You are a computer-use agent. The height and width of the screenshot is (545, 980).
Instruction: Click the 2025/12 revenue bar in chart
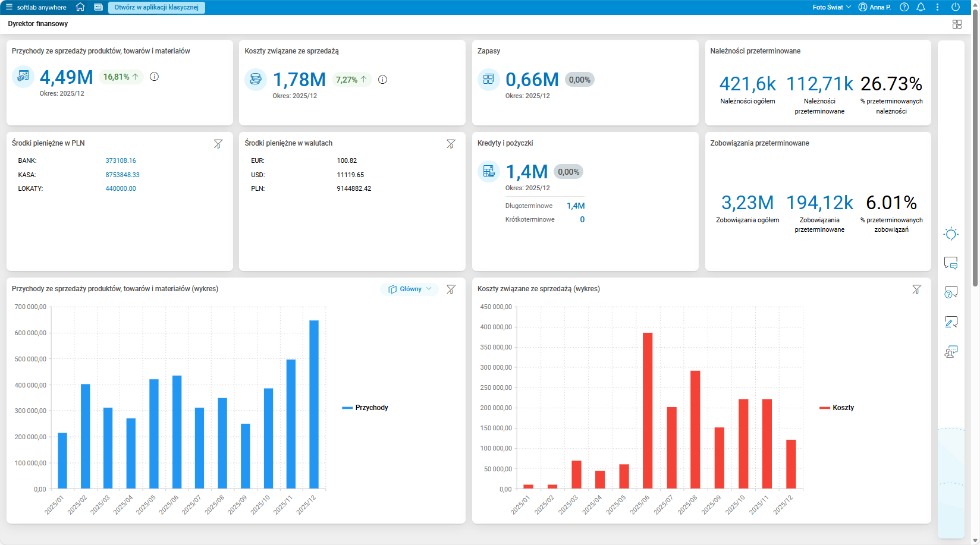[x=314, y=404]
